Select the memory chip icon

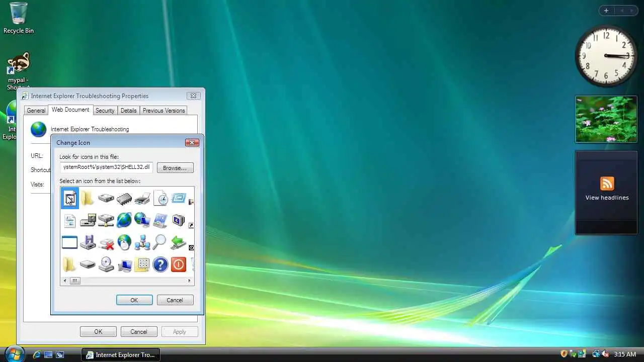point(124,199)
